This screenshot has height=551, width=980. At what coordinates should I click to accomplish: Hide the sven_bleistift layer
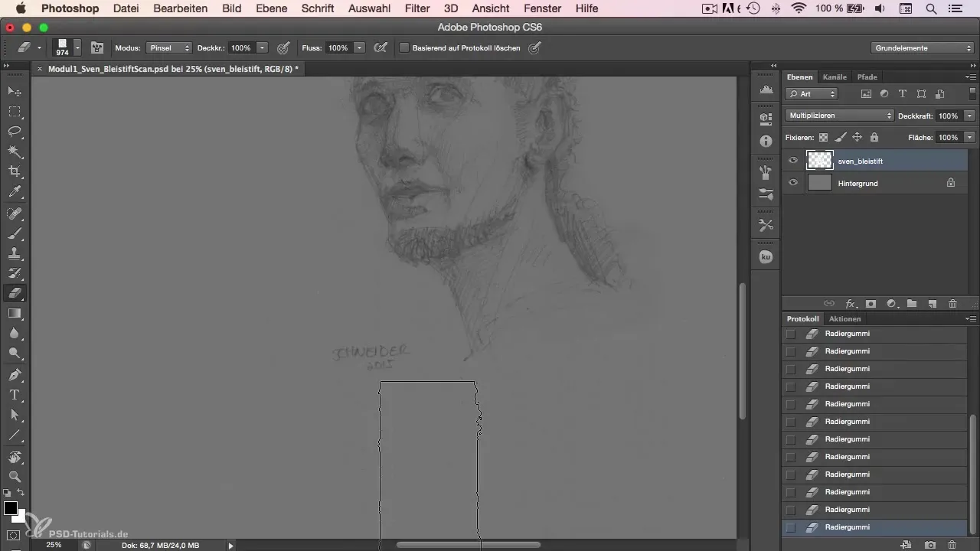793,161
